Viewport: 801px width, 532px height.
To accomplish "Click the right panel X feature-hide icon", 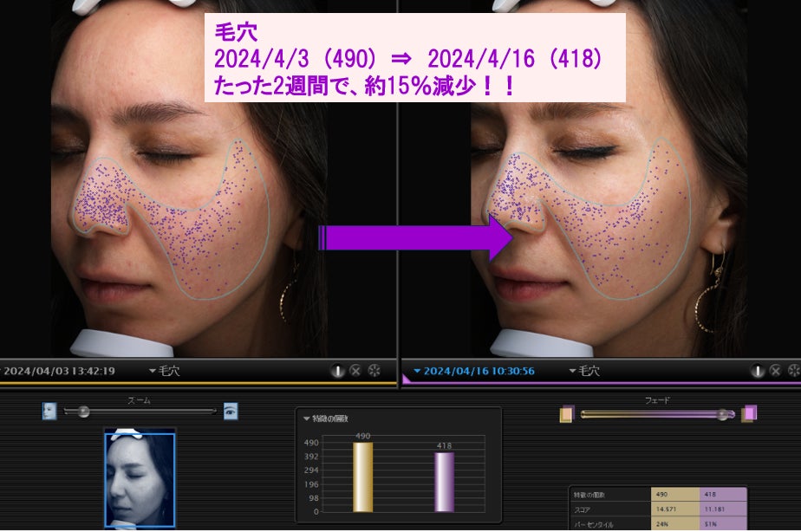I will (x=776, y=371).
